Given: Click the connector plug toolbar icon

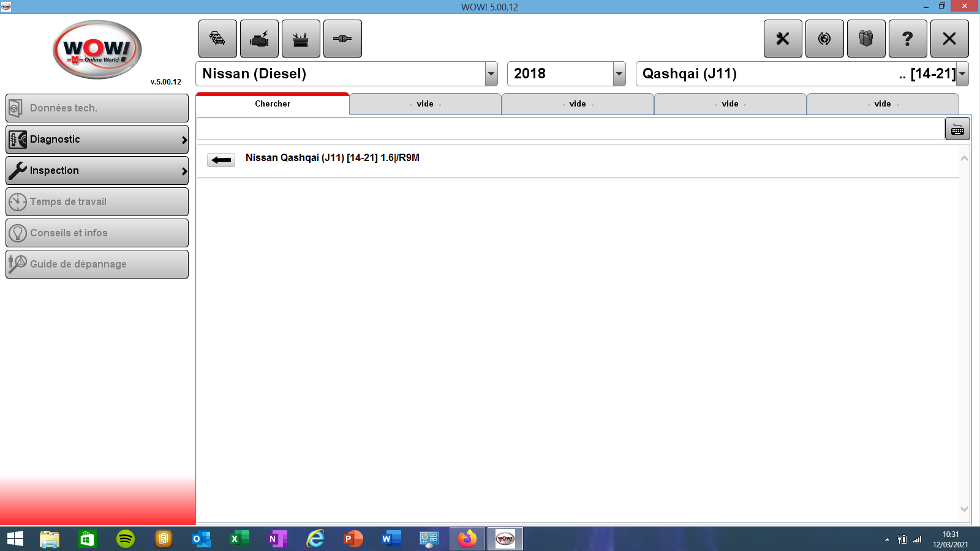Looking at the screenshot, I should click(x=342, y=39).
